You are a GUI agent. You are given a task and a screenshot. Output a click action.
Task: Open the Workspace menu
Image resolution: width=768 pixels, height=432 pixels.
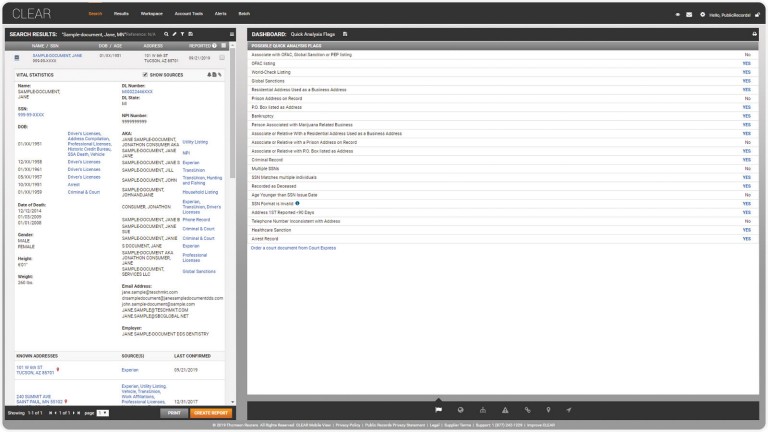click(152, 14)
